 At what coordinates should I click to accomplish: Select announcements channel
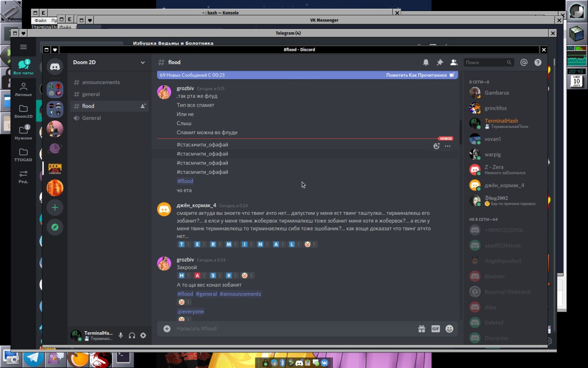[x=109, y=82]
